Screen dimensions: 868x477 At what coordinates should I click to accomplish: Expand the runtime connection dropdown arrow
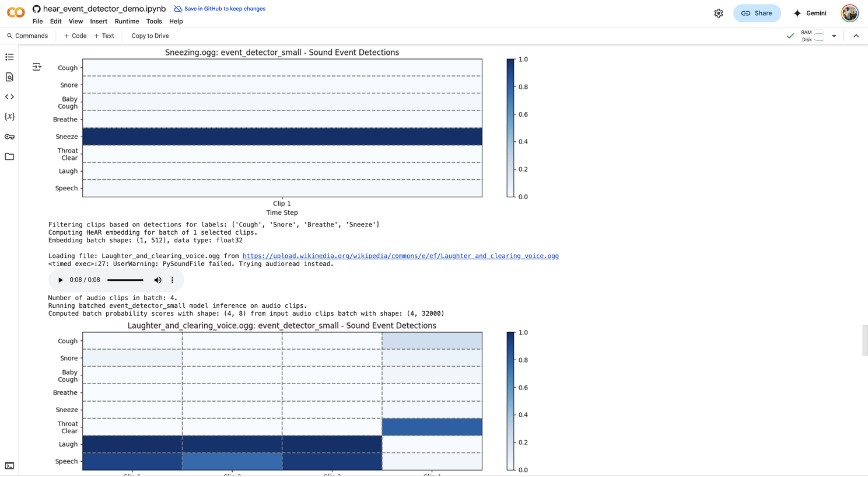click(834, 36)
